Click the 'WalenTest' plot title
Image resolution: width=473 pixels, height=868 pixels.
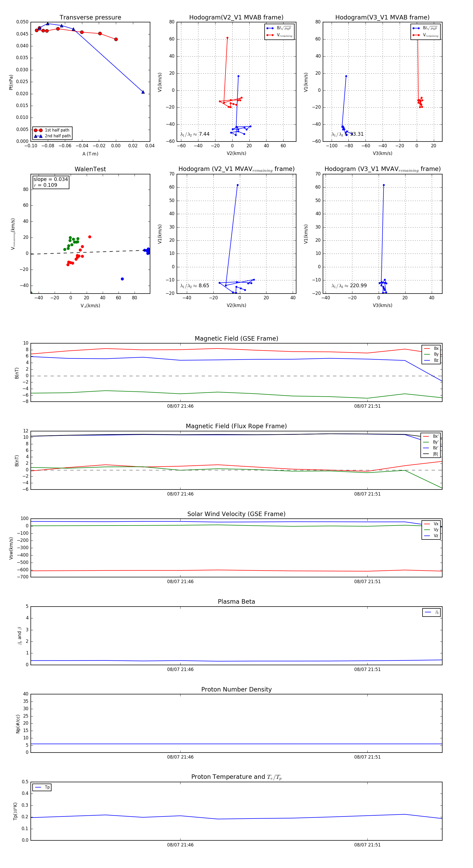[90, 169]
